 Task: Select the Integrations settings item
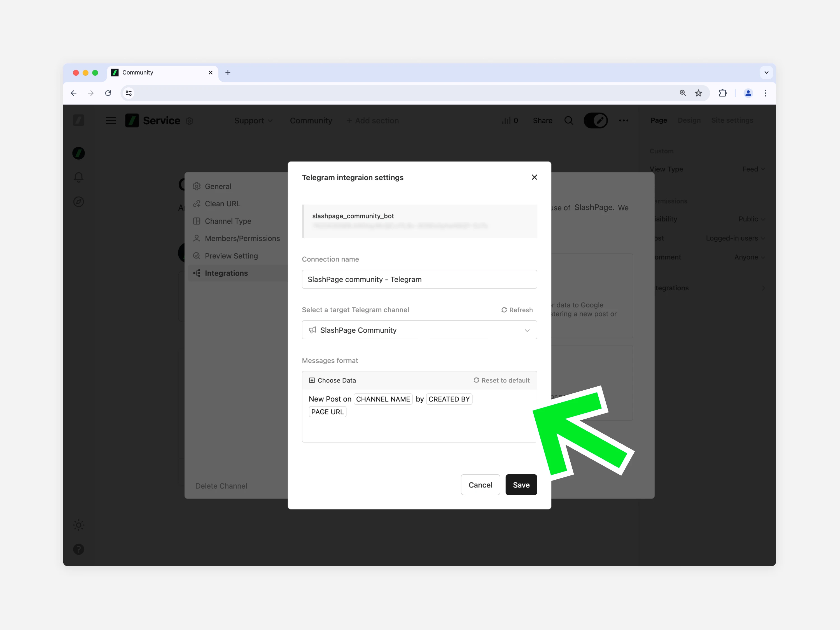pyautogui.click(x=238, y=273)
